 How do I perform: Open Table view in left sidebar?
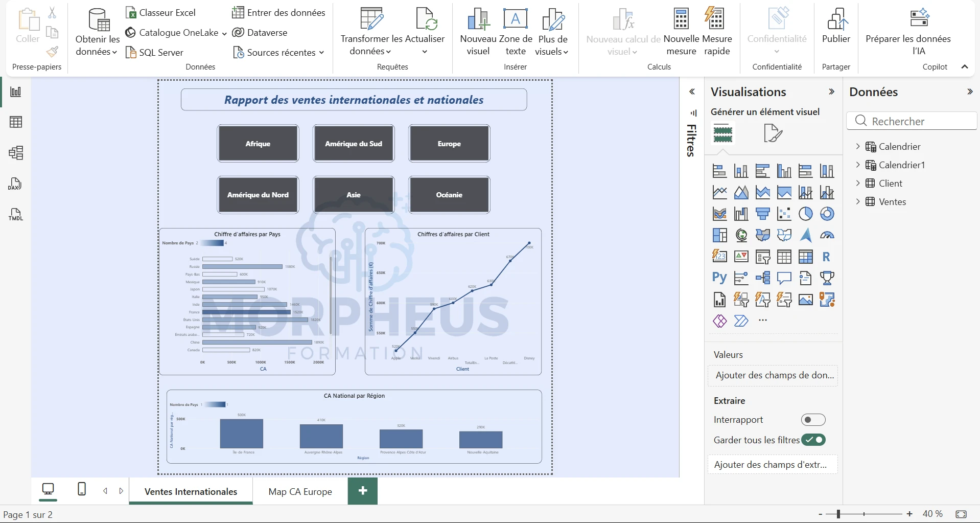[16, 122]
